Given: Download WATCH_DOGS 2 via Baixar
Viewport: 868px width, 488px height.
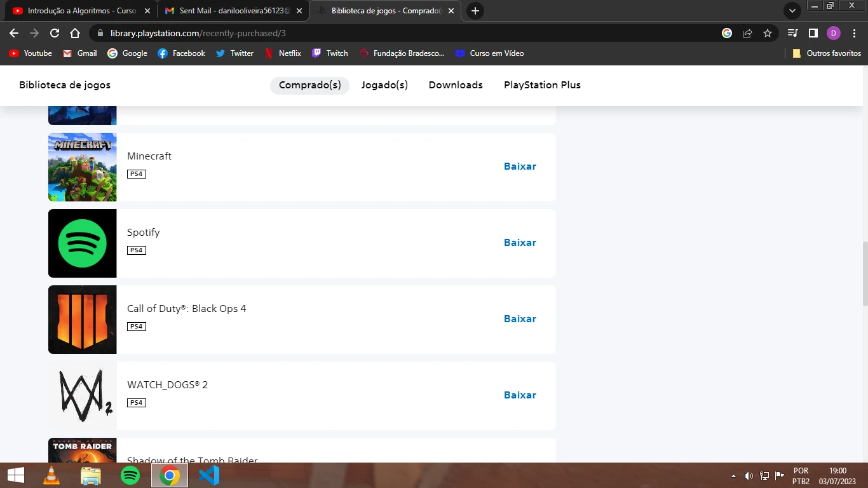Looking at the screenshot, I should tap(520, 395).
